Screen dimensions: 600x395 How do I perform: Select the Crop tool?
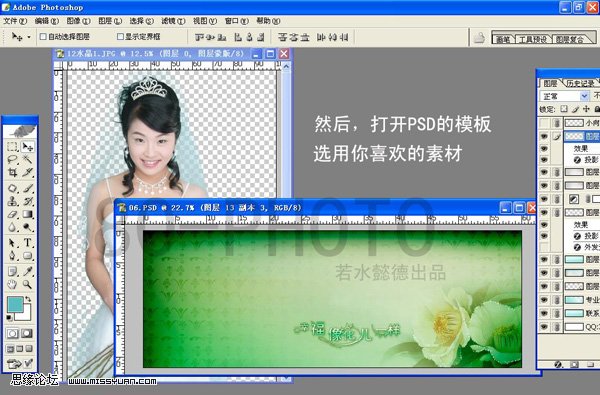pos(12,172)
